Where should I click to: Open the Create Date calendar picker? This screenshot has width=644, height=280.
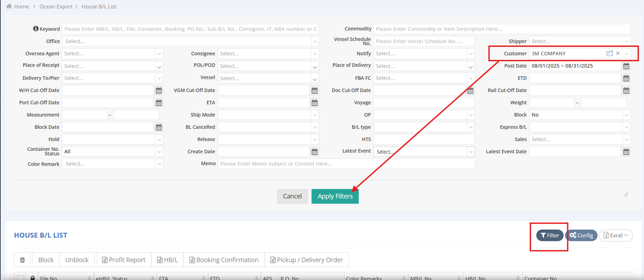pos(314,152)
